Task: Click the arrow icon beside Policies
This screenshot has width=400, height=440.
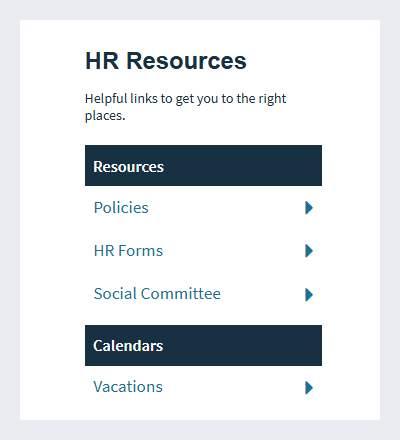Action: pos(309,208)
